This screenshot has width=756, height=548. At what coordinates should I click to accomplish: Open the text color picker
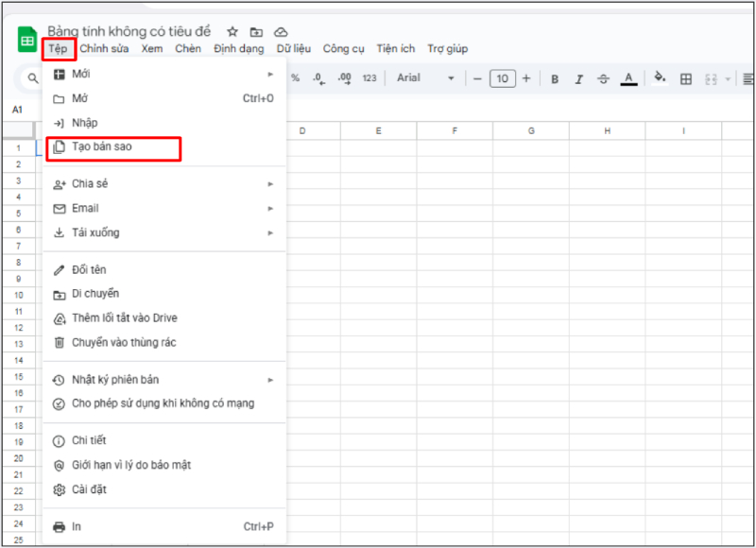[628, 78]
